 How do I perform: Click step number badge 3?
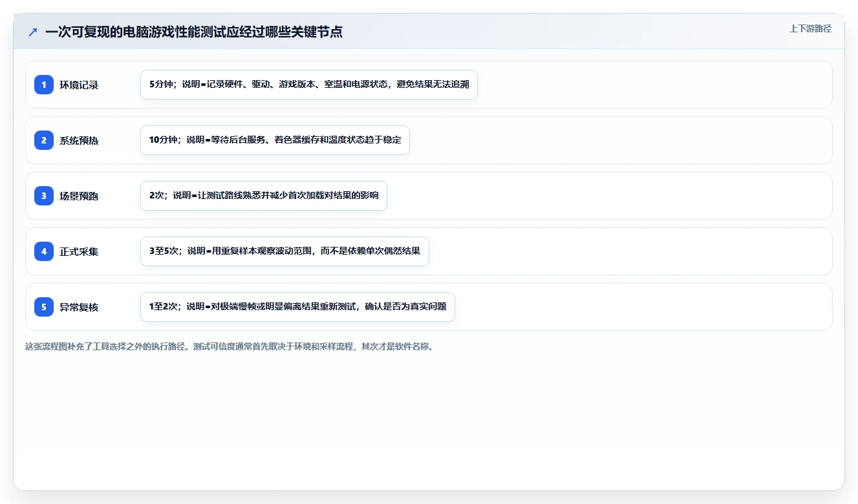pos(44,196)
